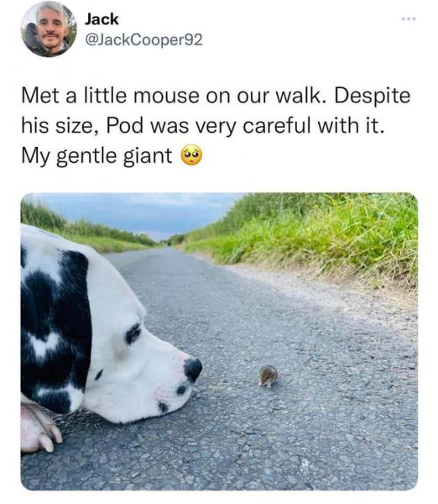
Task: Click the text My gentle giant
Action: [x=96, y=156]
